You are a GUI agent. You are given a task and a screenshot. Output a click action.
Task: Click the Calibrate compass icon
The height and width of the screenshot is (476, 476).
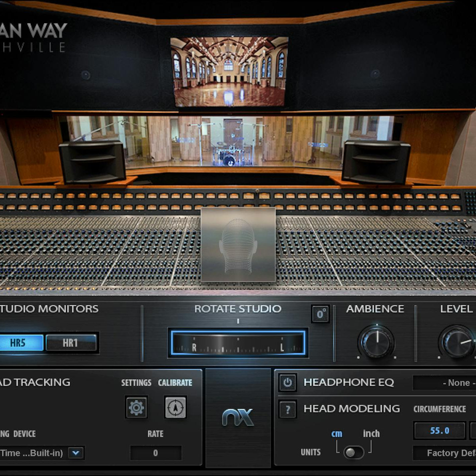[176, 407]
